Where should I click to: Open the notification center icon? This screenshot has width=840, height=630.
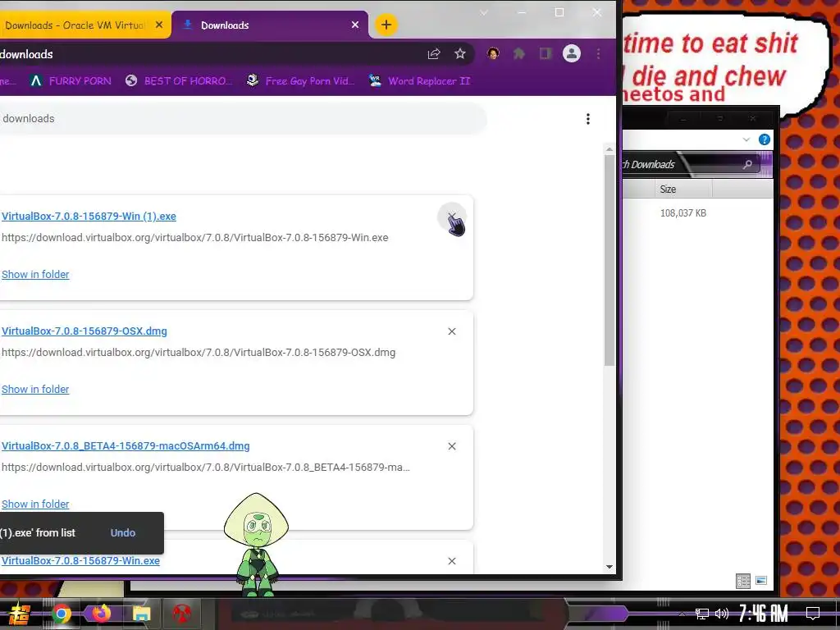click(813, 614)
